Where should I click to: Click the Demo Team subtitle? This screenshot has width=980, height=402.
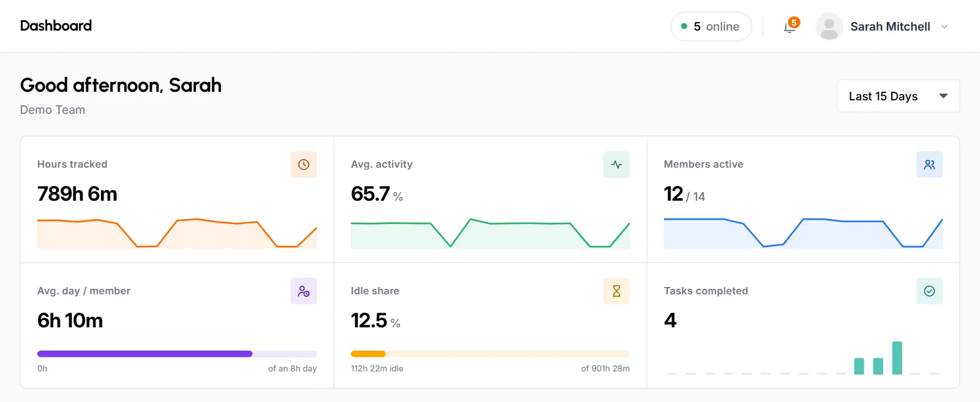[x=53, y=110]
